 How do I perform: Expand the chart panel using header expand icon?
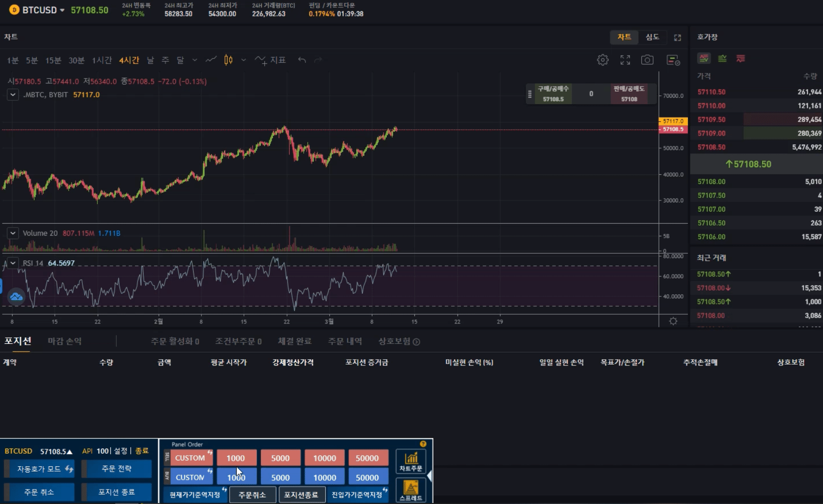coord(678,37)
